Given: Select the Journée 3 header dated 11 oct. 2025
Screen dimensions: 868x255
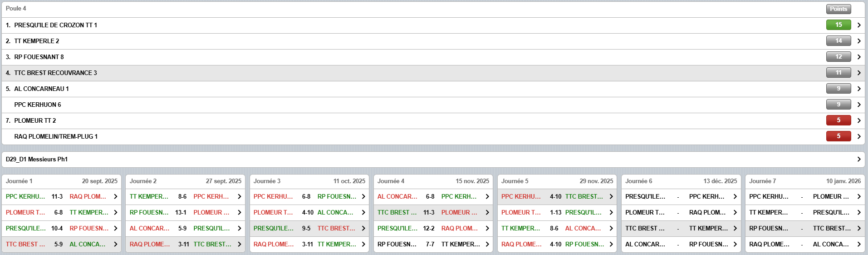Looking at the screenshot, I should (309, 181).
